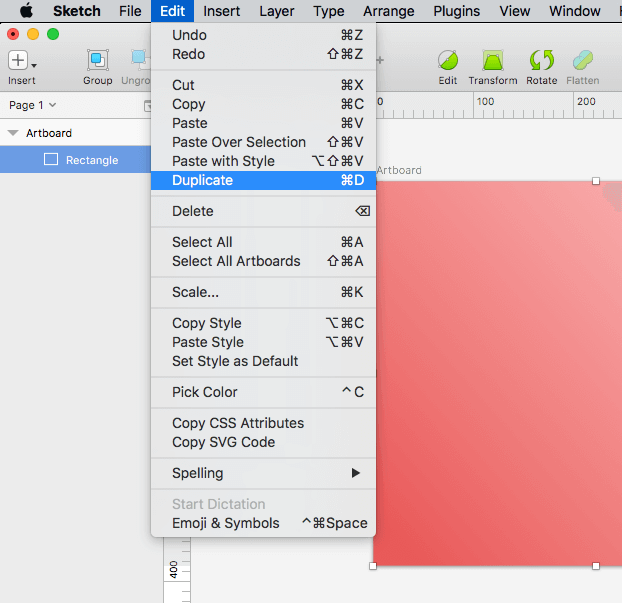Click the pages list toggle icon
Screen dimensions: 622x603
(148, 106)
